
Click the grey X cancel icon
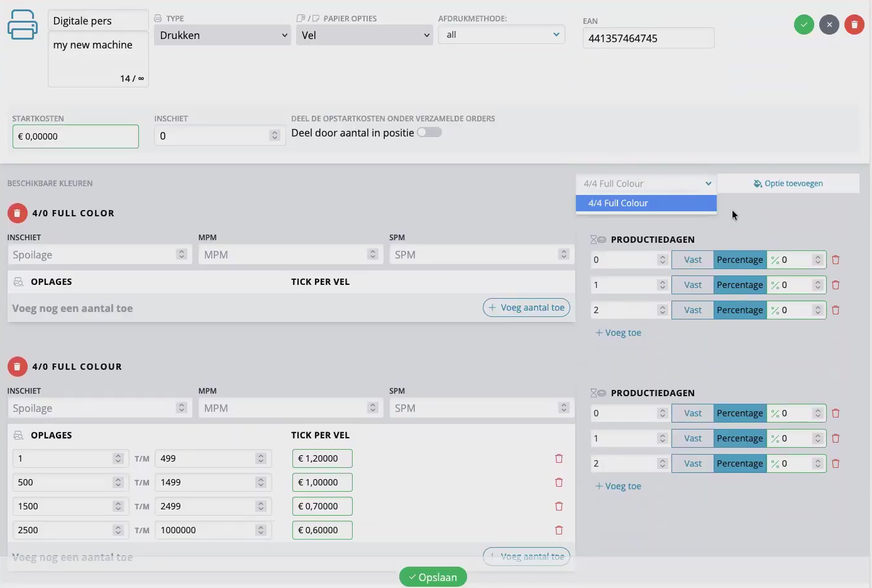[829, 25]
